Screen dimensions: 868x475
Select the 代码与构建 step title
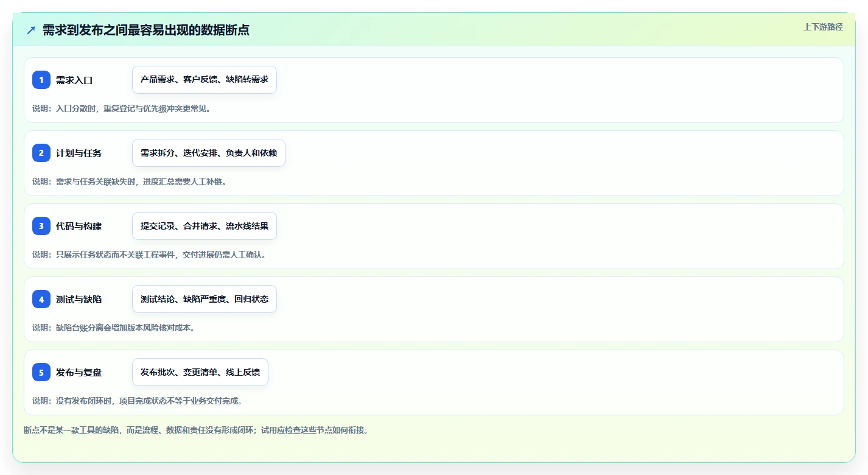(x=79, y=226)
